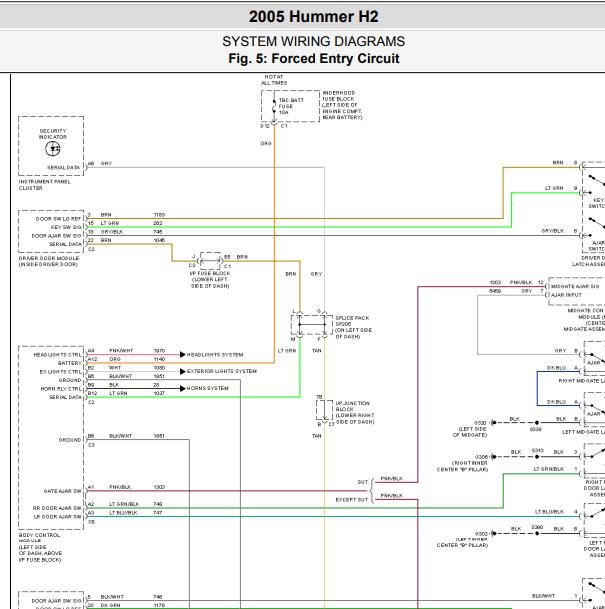605x609 pixels.
Task: Click the "I/P JUNCTION BLOCK" label
Action: pyautogui.click(x=355, y=412)
